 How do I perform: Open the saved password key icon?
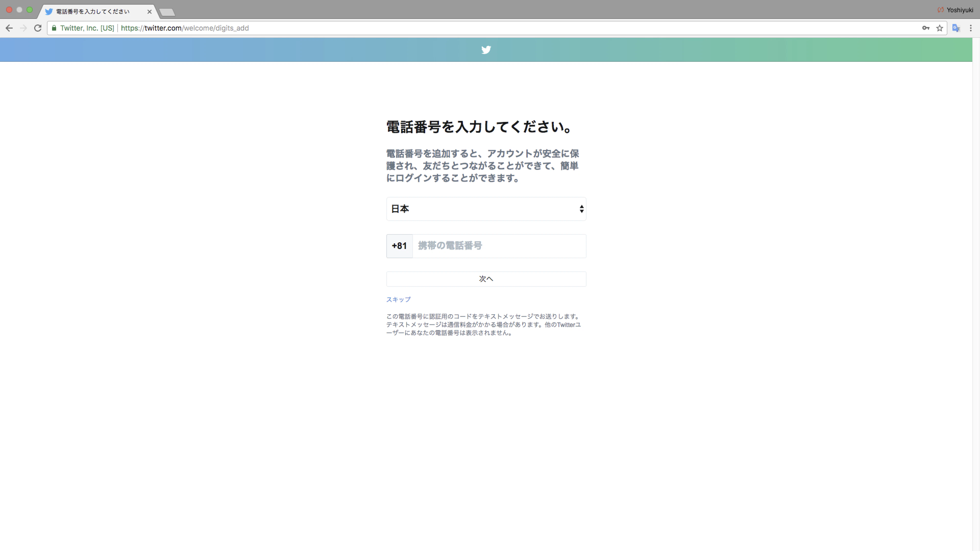pyautogui.click(x=926, y=28)
